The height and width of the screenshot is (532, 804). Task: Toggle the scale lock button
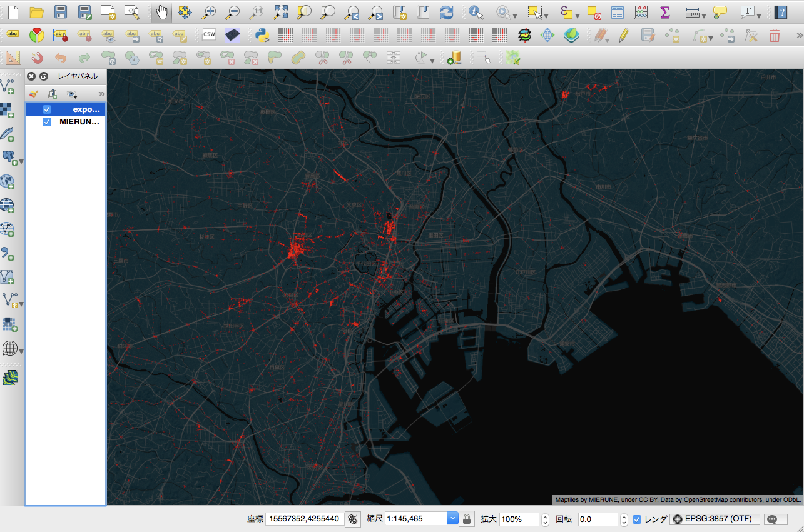click(x=466, y=519)
